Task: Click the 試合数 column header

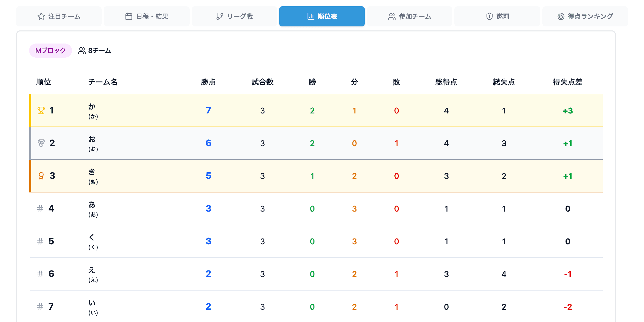Action: pos(262,82)
